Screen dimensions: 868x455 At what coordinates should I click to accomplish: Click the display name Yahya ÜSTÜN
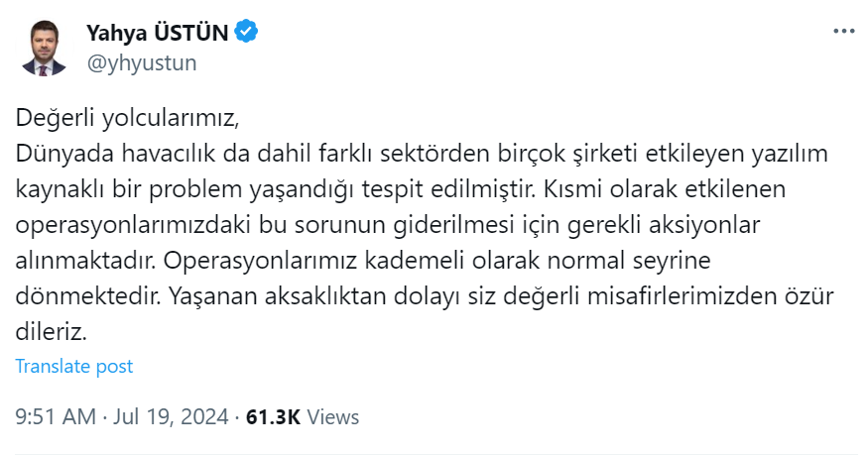(x=159, y=34)
